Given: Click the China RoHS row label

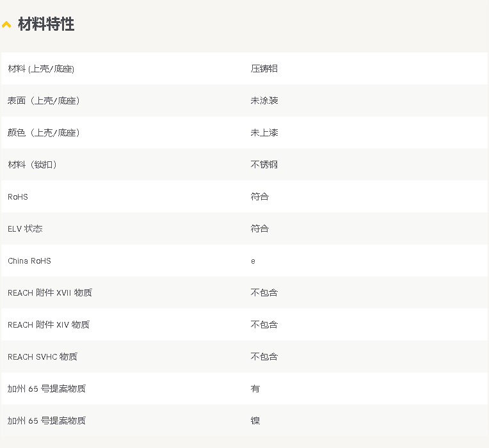Looking at the screenshot, I should [29, 260].
